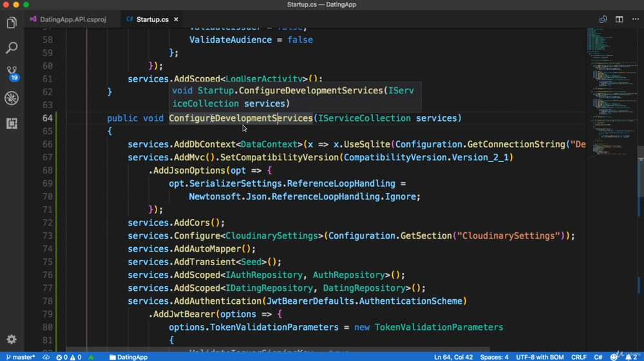Click the code minimap overview

point(612,93)
